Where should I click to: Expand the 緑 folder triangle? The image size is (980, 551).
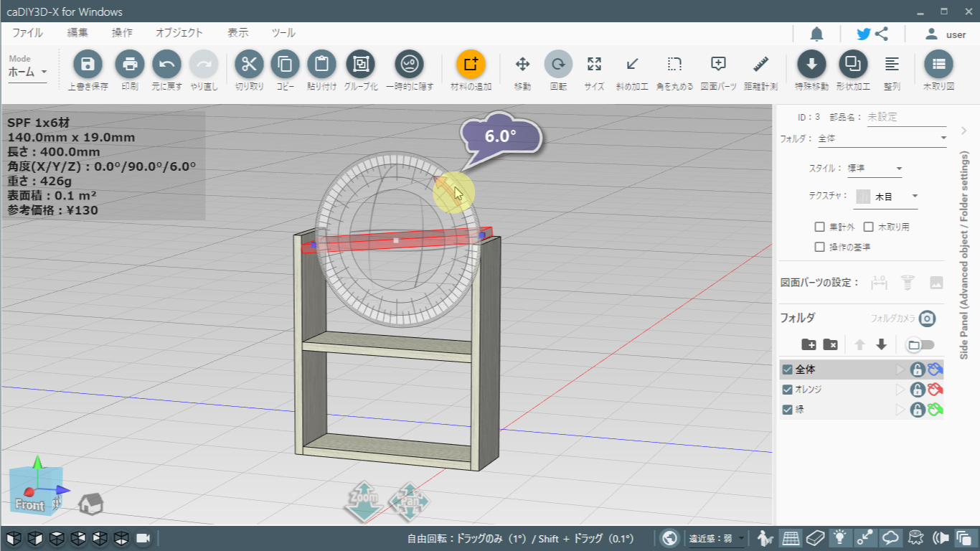901,410
